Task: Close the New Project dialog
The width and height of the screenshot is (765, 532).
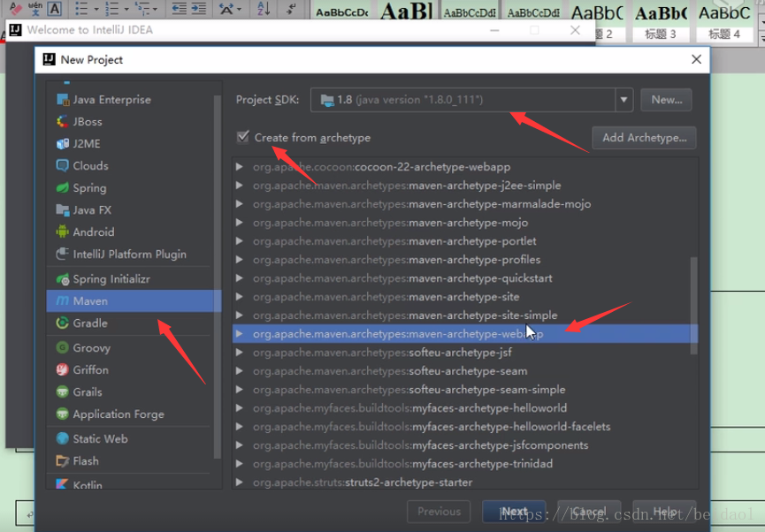Action: pyautogui.click(x=696, y=59)
